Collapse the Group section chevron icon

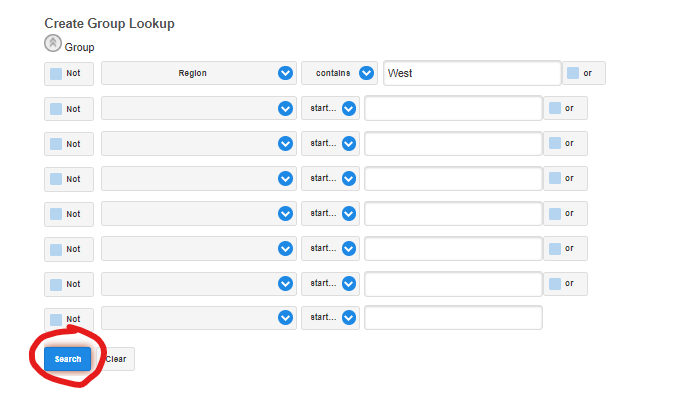54,44
